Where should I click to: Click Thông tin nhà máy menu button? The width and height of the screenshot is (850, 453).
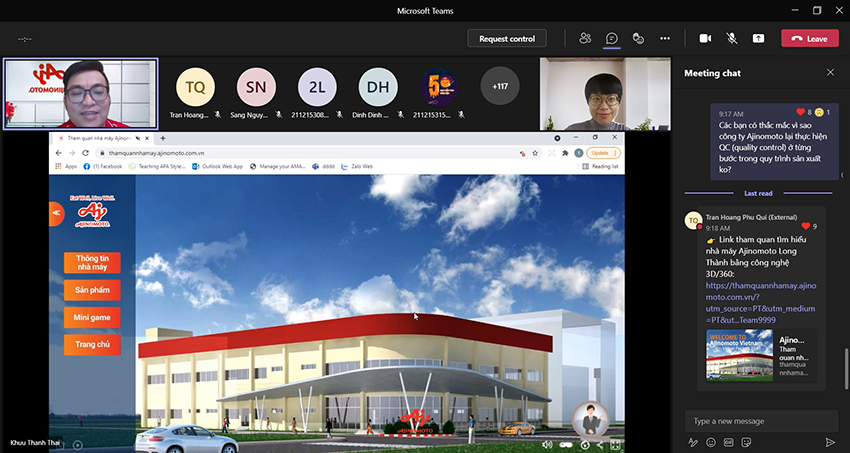[x=92, y=263]
